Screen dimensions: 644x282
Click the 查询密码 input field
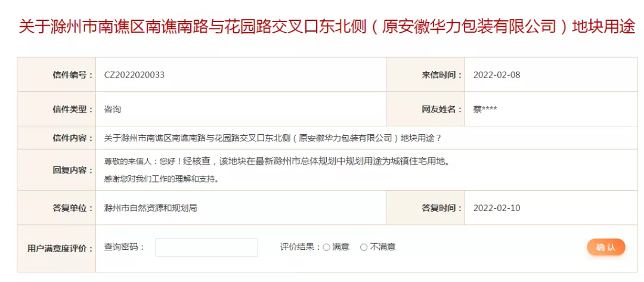pyautogui.click(x=206, y=247)
